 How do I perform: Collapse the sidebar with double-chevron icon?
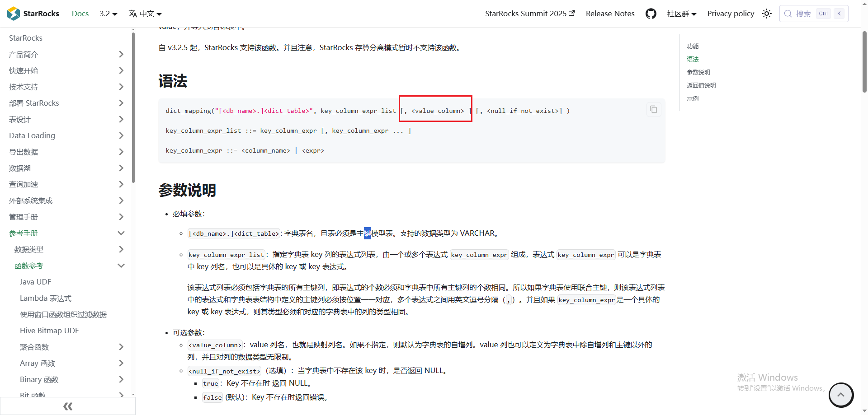coord(68,406)
